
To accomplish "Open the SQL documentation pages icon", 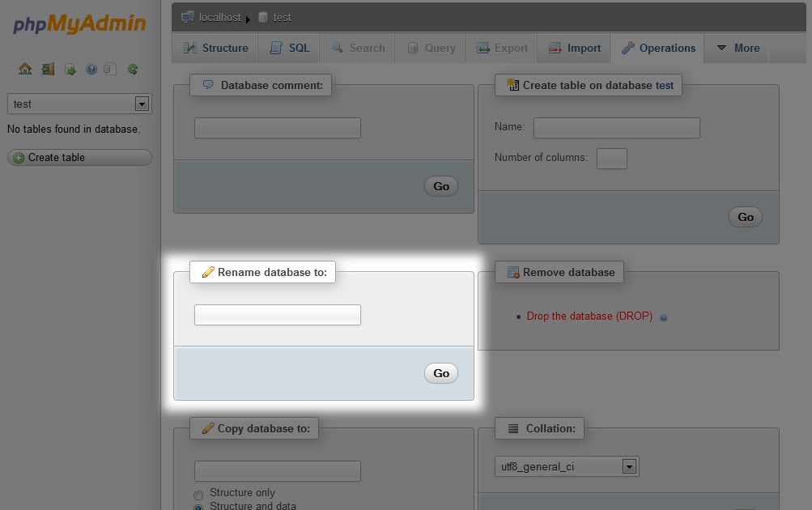I will pos(110,69).
